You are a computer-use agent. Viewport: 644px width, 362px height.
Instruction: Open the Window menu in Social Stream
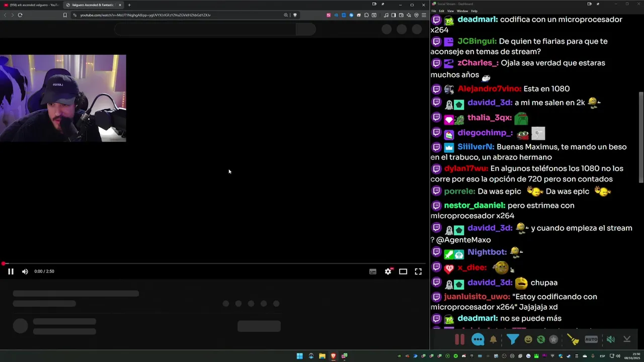[462, 11]
